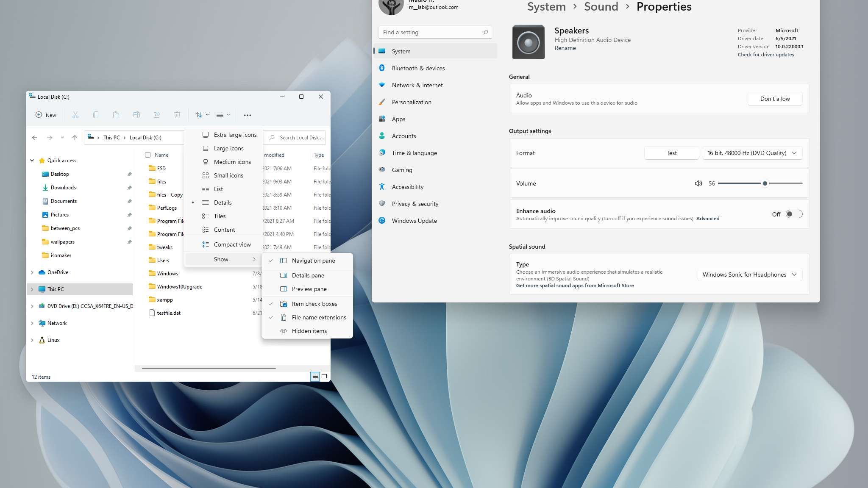Click the volume speaker mute icon
Viewport: 868px width, 488px height.
pos(698,183)
